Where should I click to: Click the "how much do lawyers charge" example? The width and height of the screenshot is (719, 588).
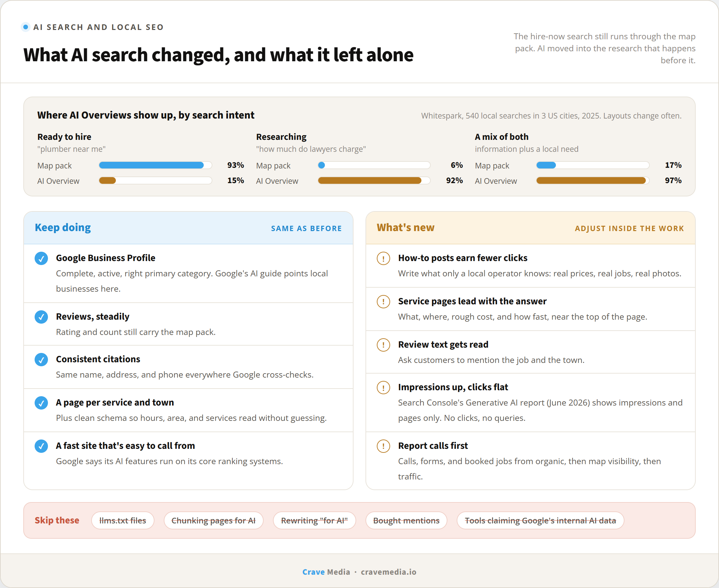(311, 149)
